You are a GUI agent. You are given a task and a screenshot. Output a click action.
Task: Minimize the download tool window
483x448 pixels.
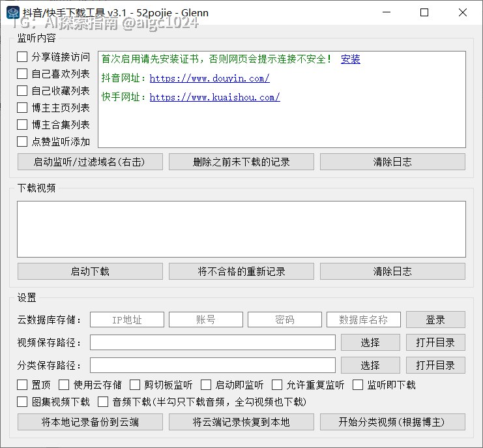[x=387, y=12]
